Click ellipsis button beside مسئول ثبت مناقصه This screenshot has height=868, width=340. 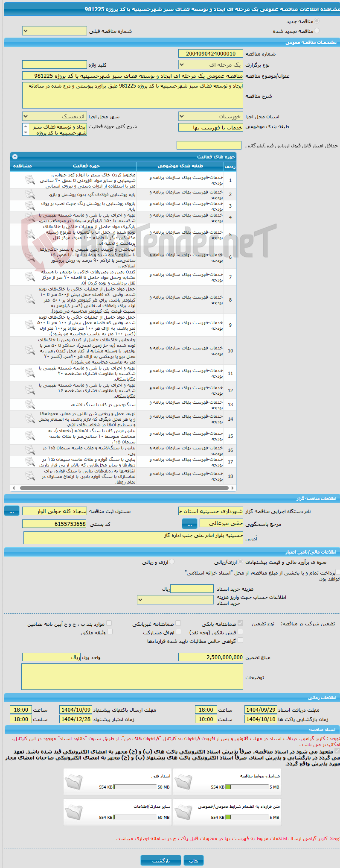tap(12, 511)
